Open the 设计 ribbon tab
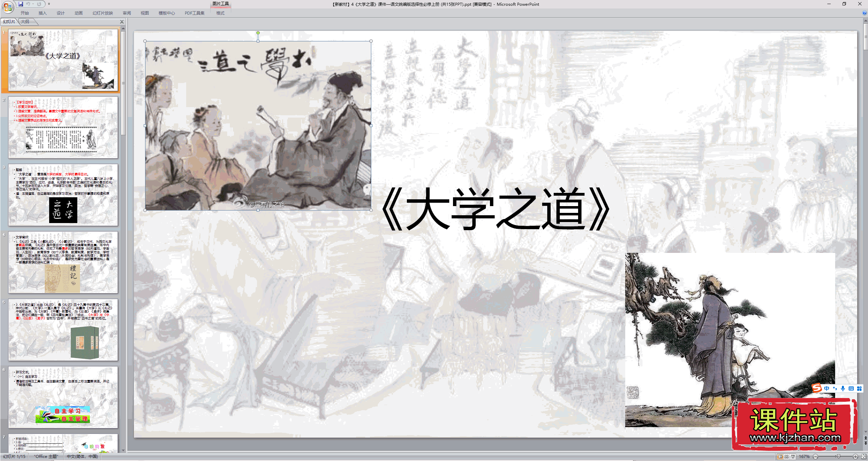Image resolution: width=868 pixels, height=461 pixels. (x=60, y=13)
